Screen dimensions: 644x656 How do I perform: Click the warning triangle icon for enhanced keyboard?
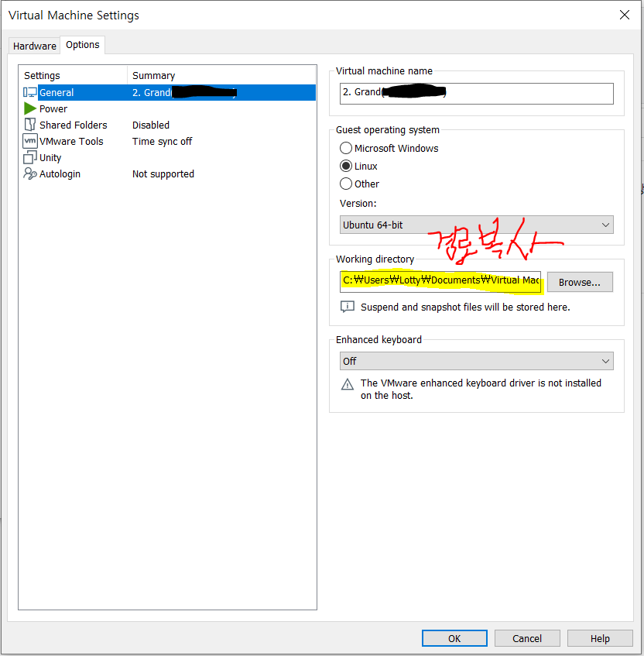(347, 384)
